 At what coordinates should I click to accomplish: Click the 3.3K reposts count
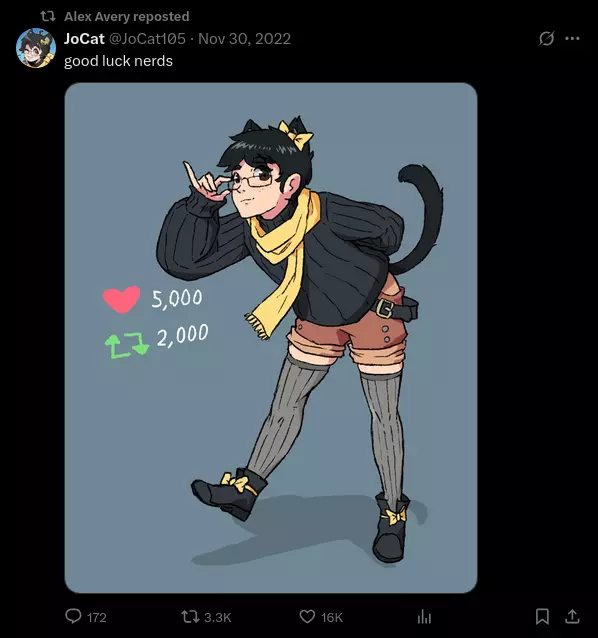pyautogui.click(x=218, y=618)
